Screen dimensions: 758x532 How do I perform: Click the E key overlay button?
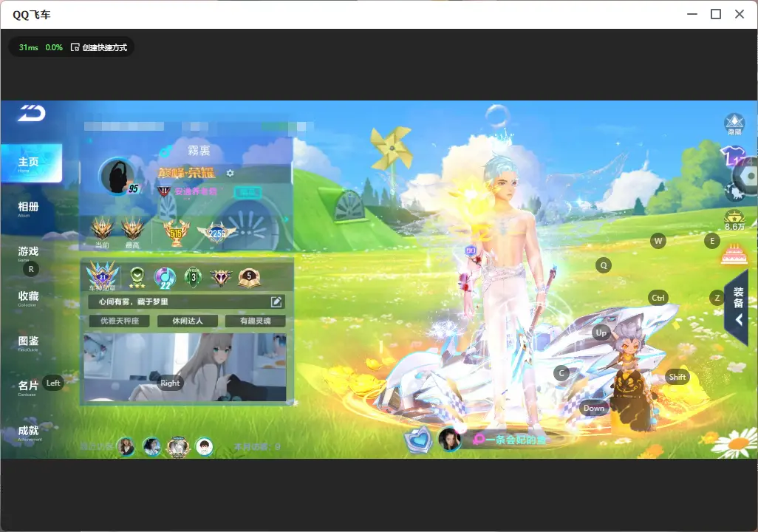[x=712, y=241]
